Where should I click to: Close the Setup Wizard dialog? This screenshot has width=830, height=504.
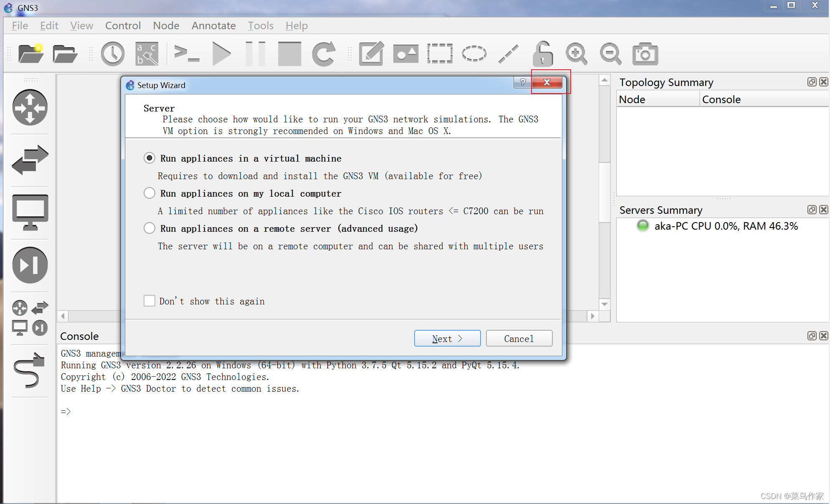tap(547, 83)
